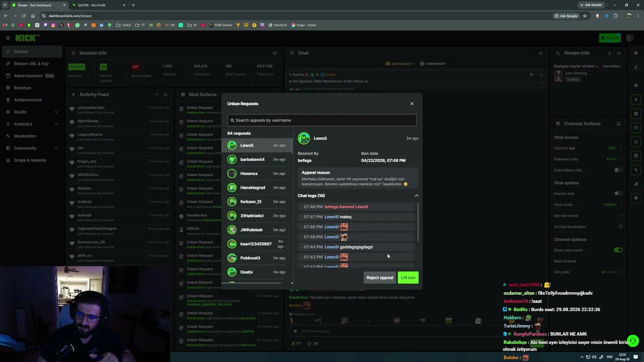
Task: Open PUBG Umbra bookmark
Action: (220, 25)
